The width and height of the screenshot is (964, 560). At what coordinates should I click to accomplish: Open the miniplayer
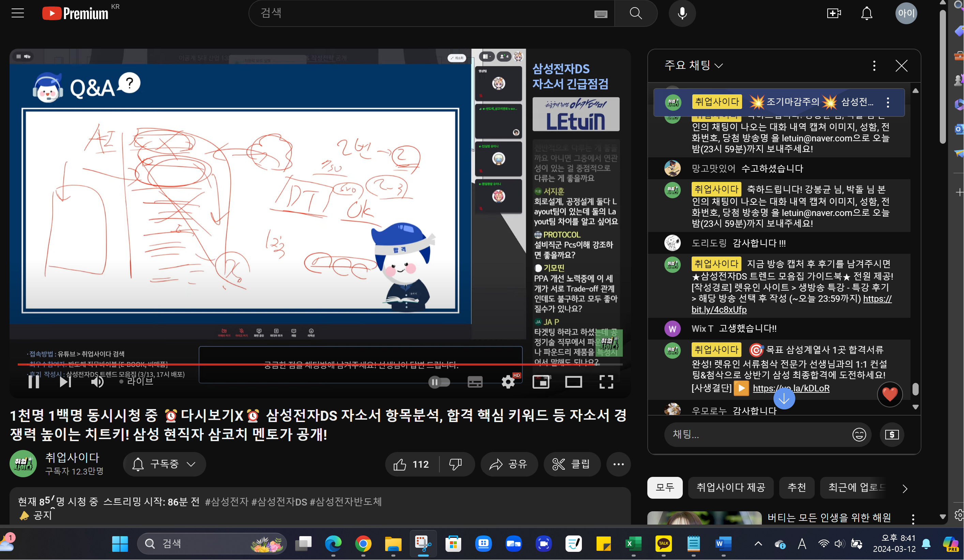tap(541, 382)
